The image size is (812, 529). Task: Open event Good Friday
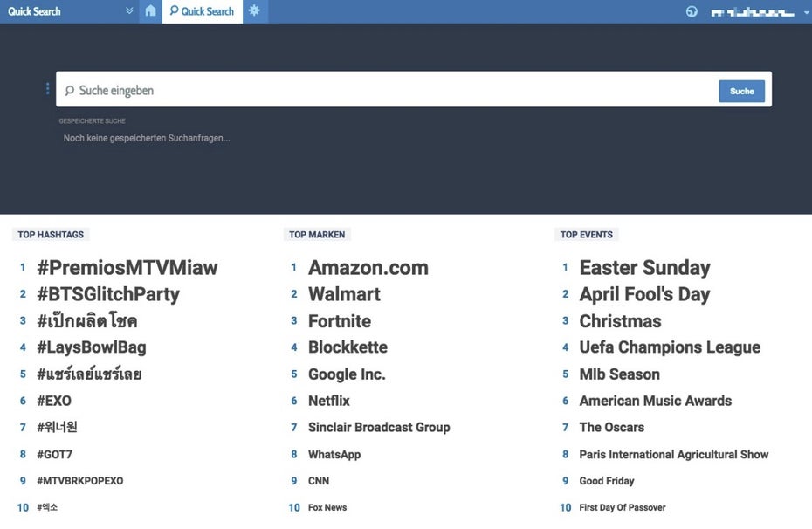coord(607,481)
